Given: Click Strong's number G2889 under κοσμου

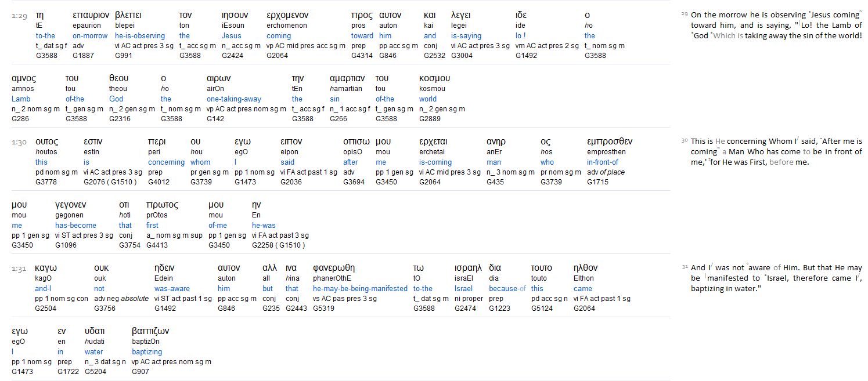Looking at the screenshot, I should tap(430, 119).
